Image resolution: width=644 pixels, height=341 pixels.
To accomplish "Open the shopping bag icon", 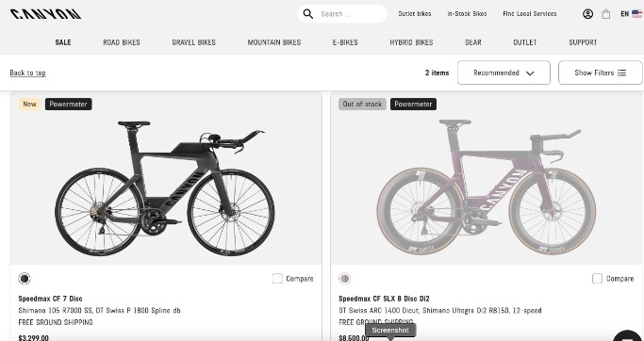I will (605, 14).
